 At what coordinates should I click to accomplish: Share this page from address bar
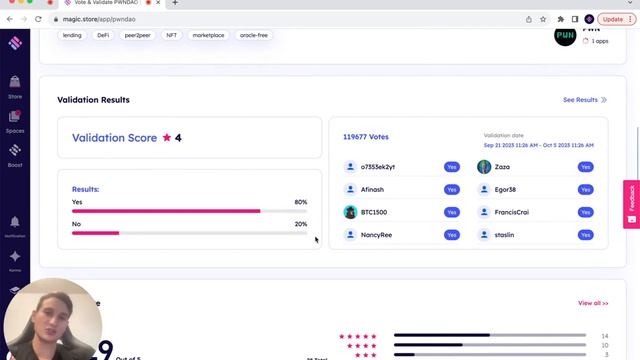coord(529,19)
